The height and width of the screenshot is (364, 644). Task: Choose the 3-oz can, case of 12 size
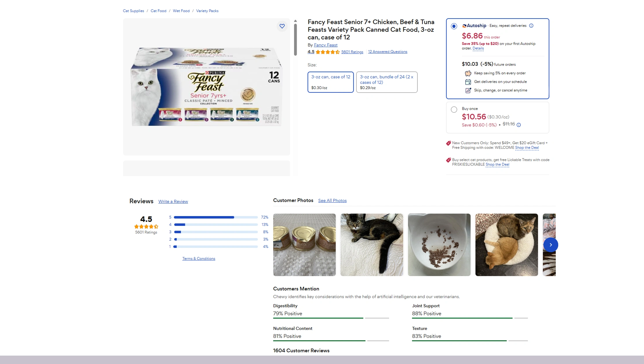(331, 82)
